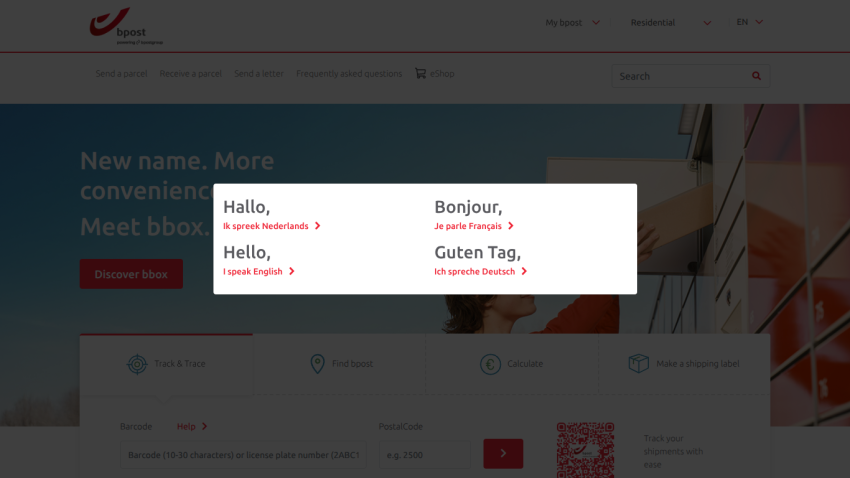The width and height of the screenshot is (850, 478).
Task: Click the Guten Tag, heading
Action: (x=478, y=252)
